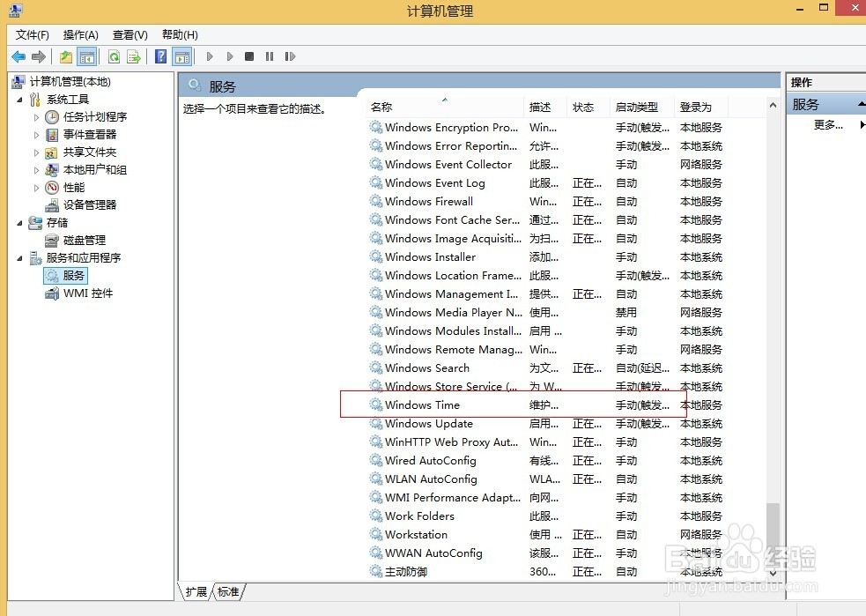Screen dimensions: 866x616
Task: Sort by the 启动类型 column header
Action: (641, 108)
